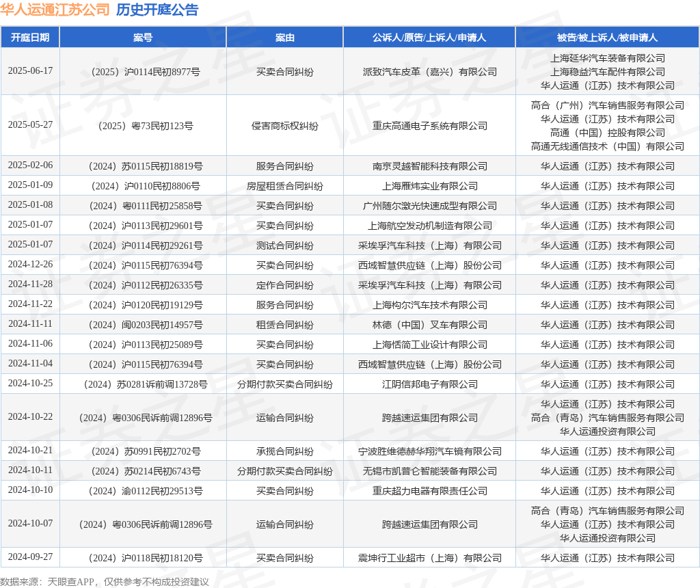700x588 pixels.
Task: Open plaintiff 南京灵越智能科技有限公司
Action: pos(429,166)
